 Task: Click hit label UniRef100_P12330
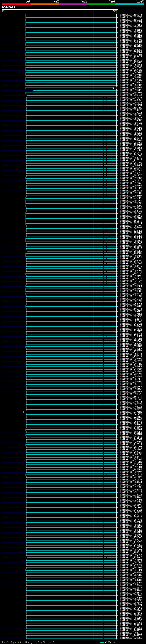coord(131,319)
